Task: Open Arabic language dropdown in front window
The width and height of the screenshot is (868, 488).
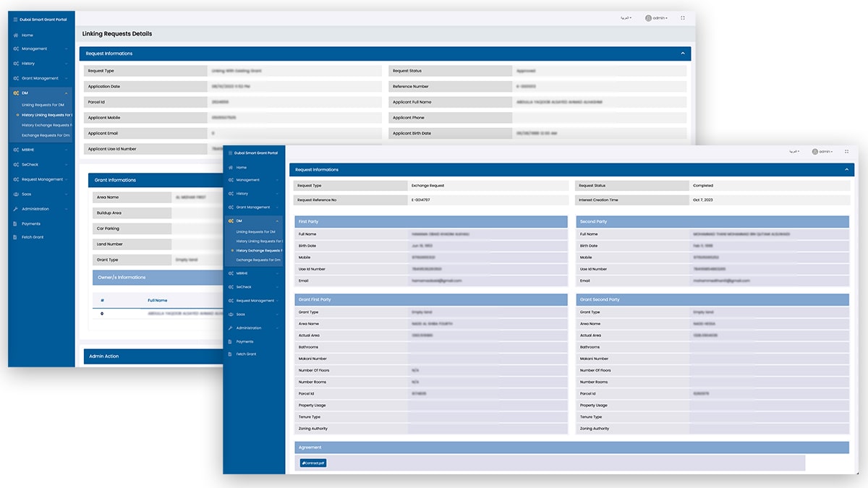Action: coord(793,152)
